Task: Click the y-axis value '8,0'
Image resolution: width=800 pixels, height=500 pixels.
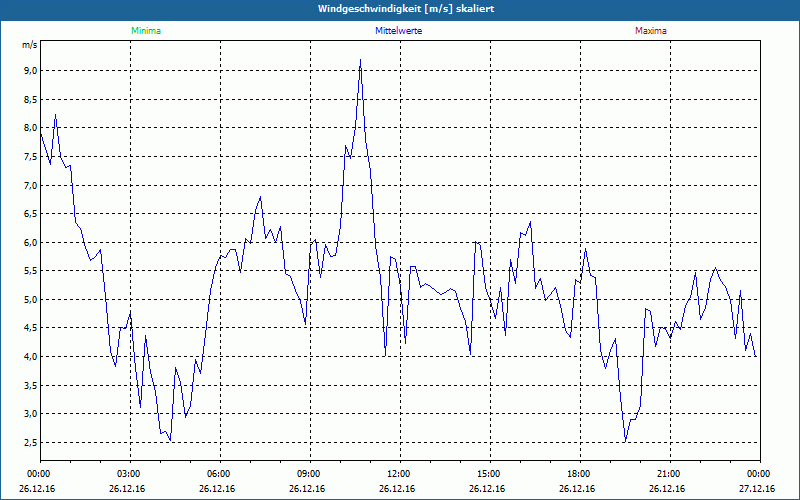Action: tap(31, 128)
